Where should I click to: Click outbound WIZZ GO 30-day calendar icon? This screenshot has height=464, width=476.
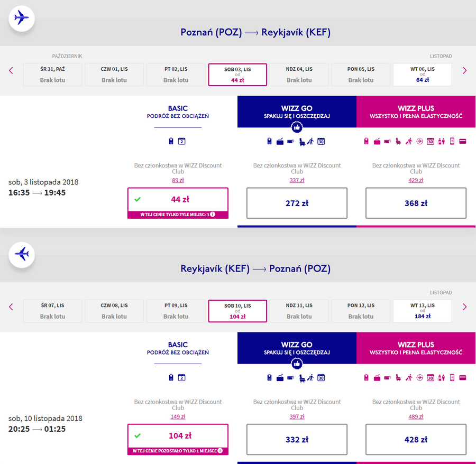321,141
